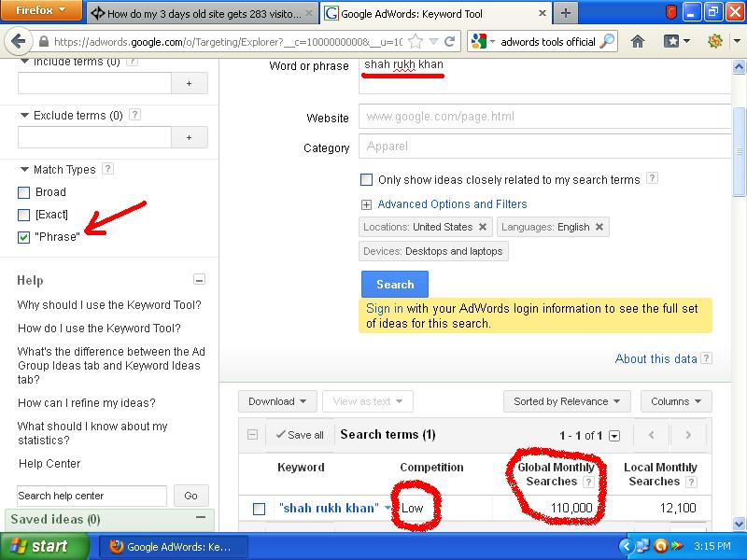
Task: Switch to 'How do my 3 days old site' tab
Action: pos(201,14)
